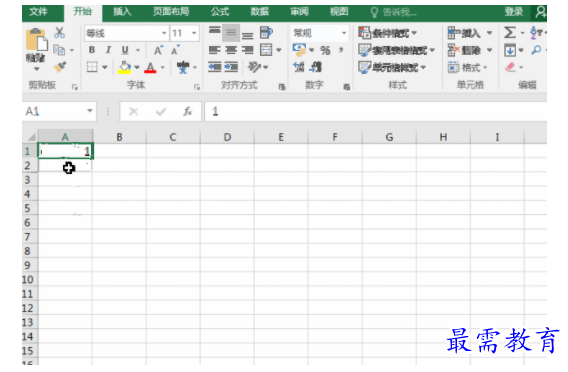
Task: Switch to the 数据 Data tab
Action: coord(260,12)
